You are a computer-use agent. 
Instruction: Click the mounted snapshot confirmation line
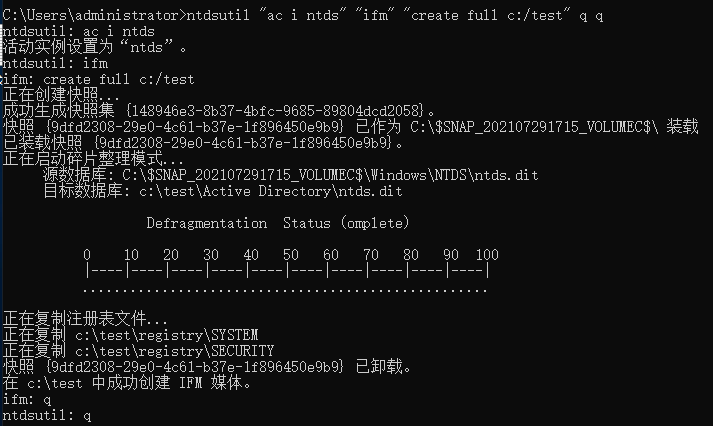(x=203, y=143)
